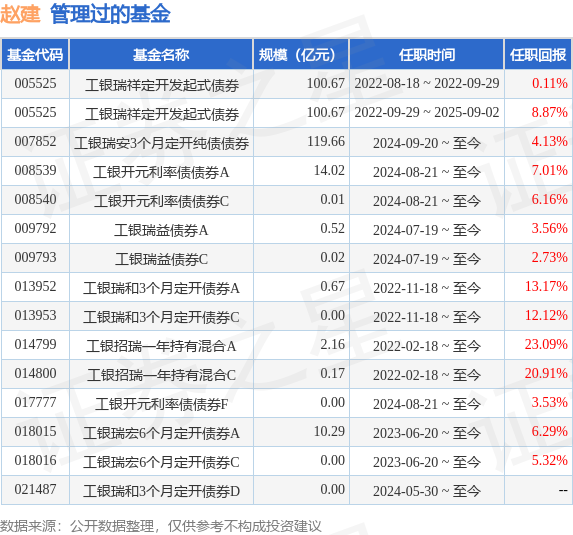Click the 12.12% return value
The width and height of the screenshot is (573, 535).
click(546, 316)
